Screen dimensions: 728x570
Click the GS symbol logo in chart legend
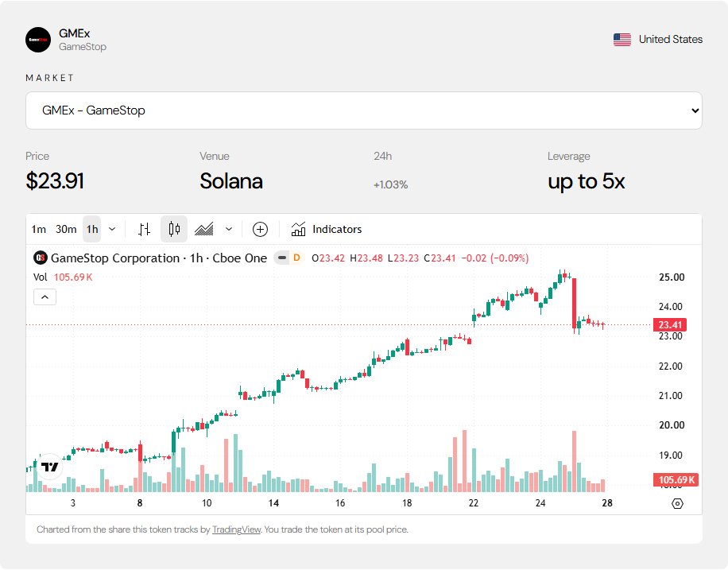(x=41, y=258)
